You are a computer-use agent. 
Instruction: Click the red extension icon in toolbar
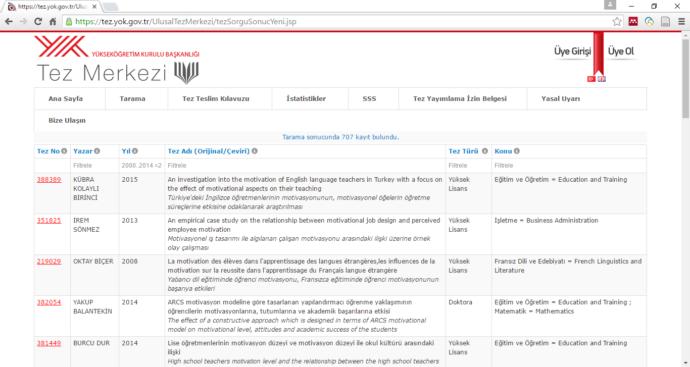coord(633,21)
